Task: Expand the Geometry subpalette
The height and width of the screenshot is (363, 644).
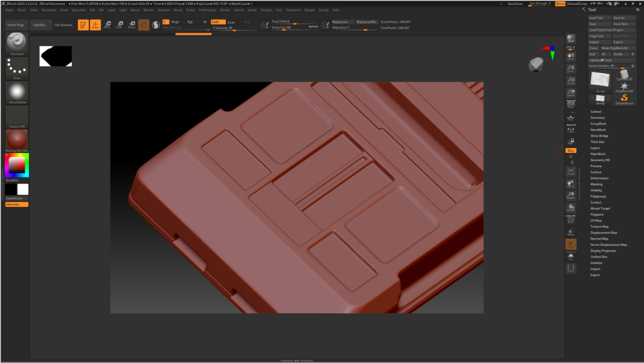Action: coord(596,118)
